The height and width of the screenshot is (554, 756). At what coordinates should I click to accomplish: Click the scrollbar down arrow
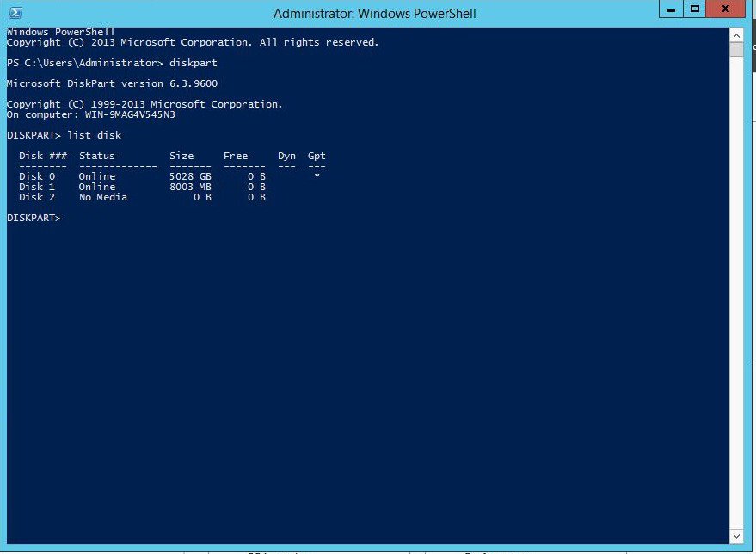(x=736, y=535)
